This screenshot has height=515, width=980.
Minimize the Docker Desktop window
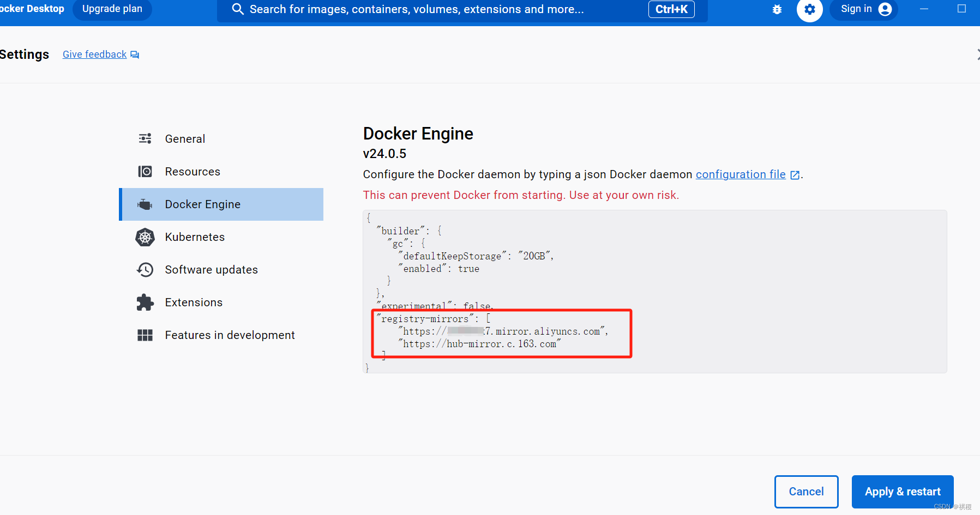(x=924, y=9)
